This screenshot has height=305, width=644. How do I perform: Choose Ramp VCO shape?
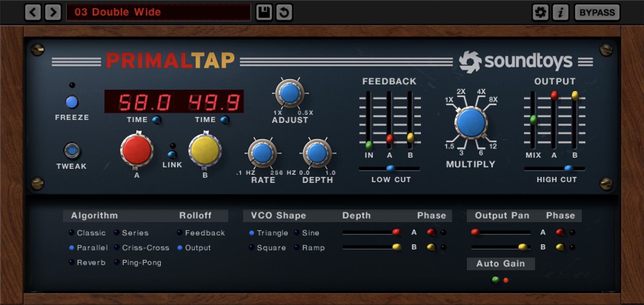[x=310, y=248]
